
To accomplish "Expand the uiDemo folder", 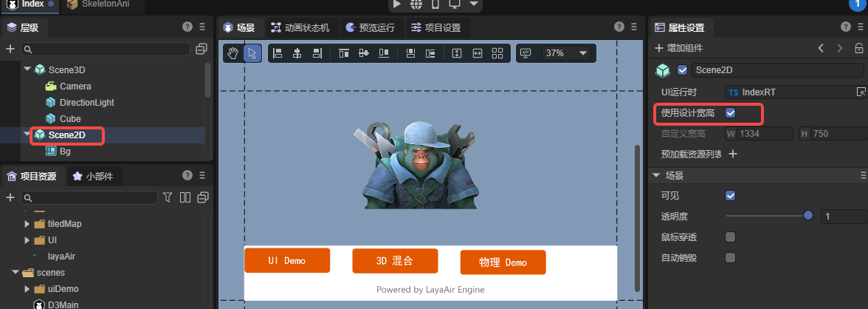I will click(27, 289).
